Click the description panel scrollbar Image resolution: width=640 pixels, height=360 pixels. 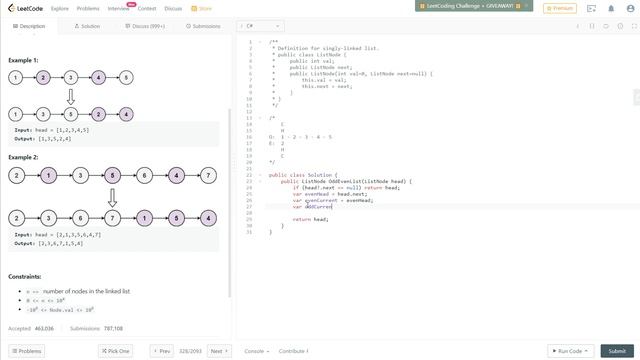tap(229, 203)
